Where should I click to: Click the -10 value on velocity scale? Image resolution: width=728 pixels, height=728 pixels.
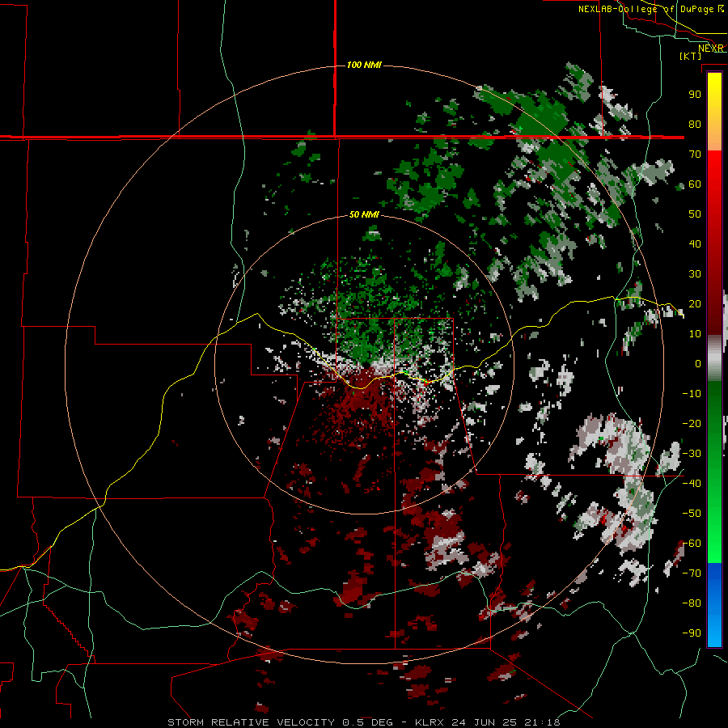pyautogui.click(x=692, y=394)
